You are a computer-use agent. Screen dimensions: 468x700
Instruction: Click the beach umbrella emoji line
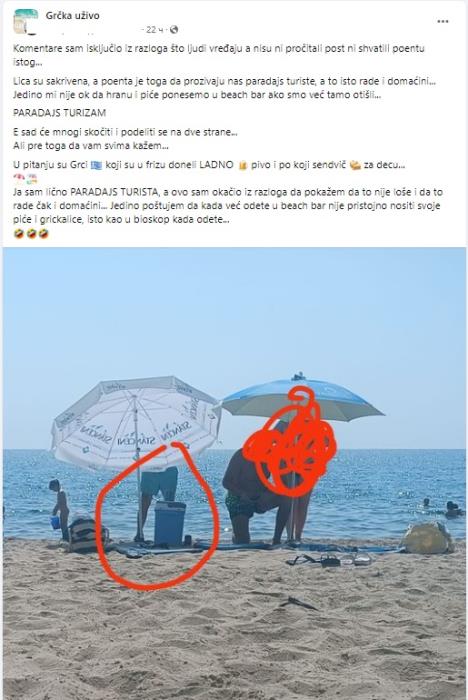[25, 179]
